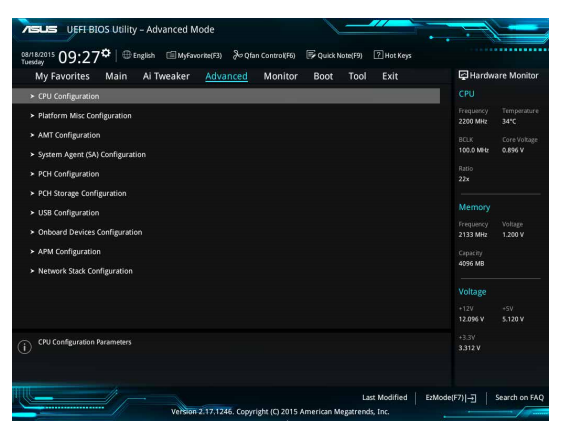561x433 pixels.
Task: Click +5V value 5.120 V
Action: click(x=513, y=319)
